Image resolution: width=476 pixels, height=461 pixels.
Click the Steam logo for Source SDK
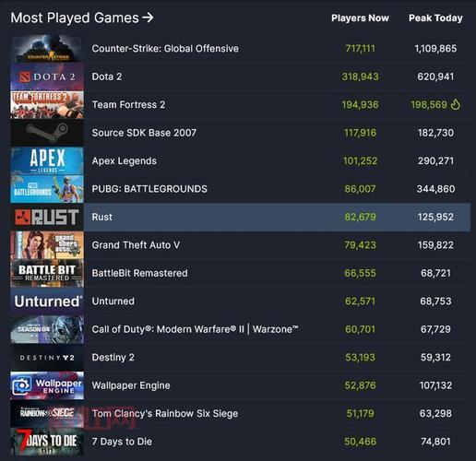click(47, 133)
